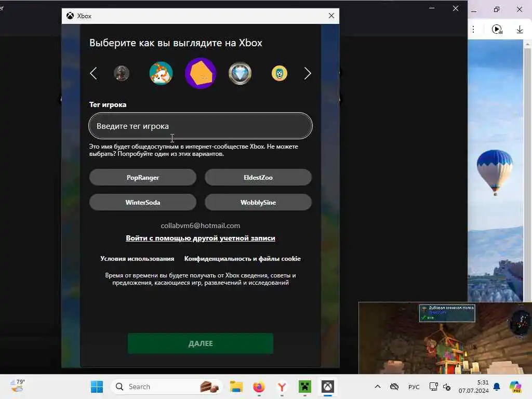The image size is (532, 399).
Task: Open the Minecraft picture-in-picture video thumbnail
Action: [x=445, y=338]
